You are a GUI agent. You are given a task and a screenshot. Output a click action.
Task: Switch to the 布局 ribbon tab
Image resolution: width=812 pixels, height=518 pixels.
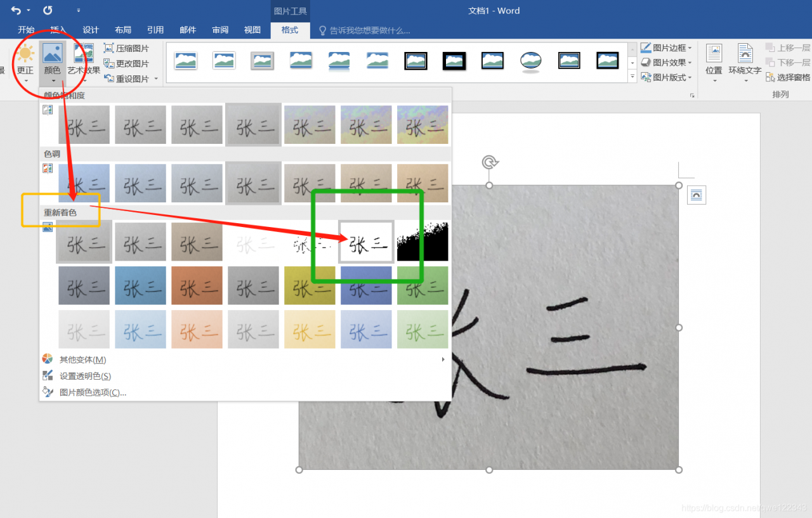pos(123,30)
